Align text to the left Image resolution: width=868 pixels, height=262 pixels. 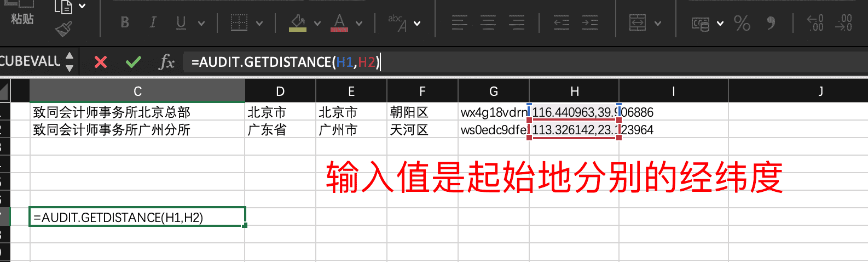tap(460, 22)
